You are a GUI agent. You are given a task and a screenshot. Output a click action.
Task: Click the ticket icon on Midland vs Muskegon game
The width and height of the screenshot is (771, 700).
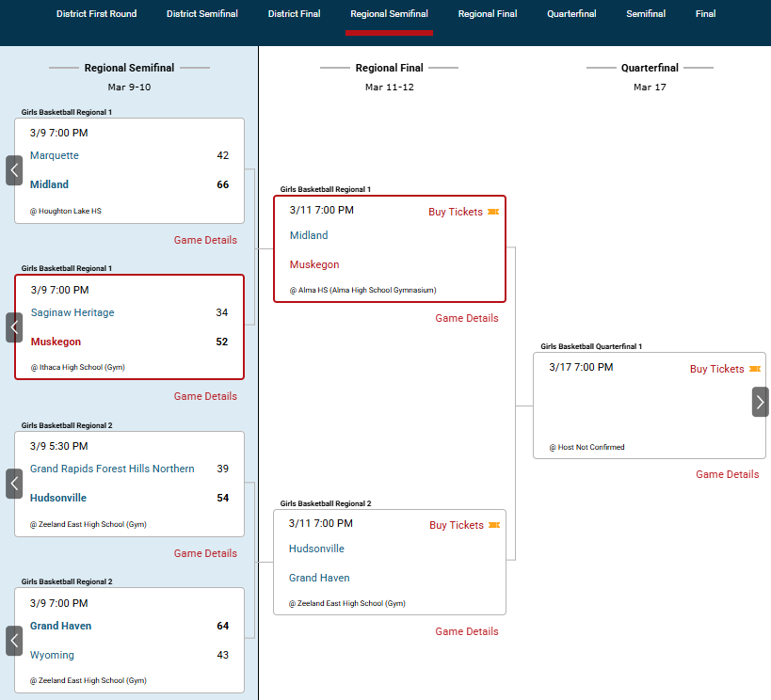click(x=493, y=213)
